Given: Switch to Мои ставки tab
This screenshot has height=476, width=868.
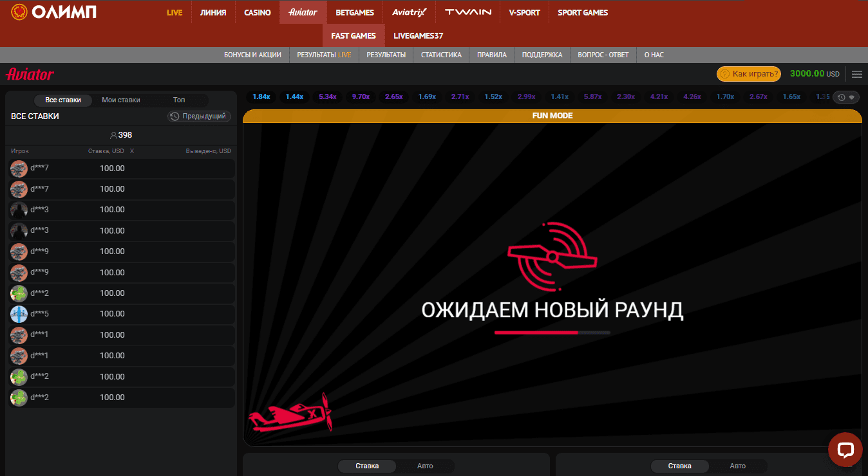Looking at the screenshot, I should (121, 100).
